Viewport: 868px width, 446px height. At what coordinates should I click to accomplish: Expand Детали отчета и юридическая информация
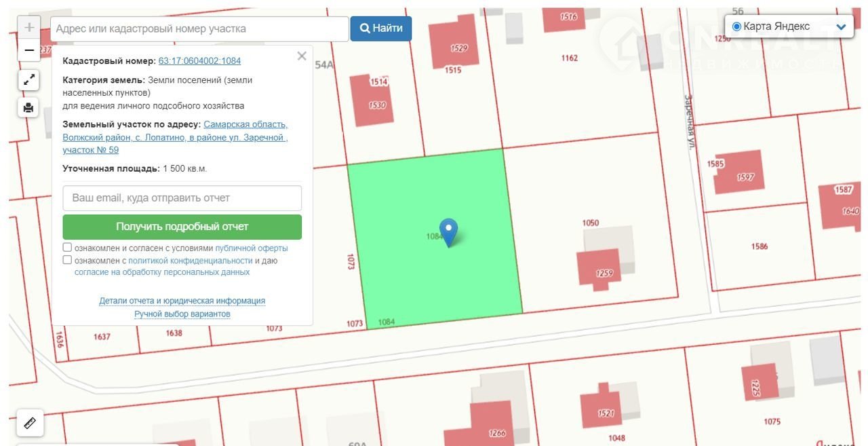[x=182, y=301]
